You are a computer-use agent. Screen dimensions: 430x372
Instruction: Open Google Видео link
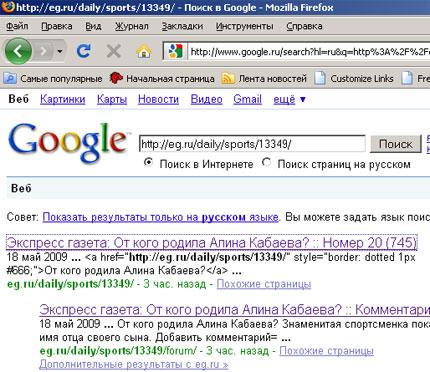coord(206,99)
